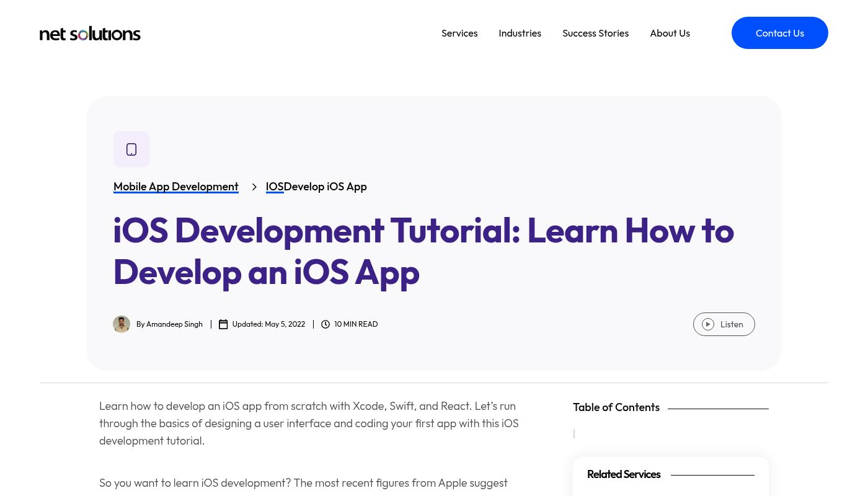Follow the IOS breadcrumb link
The image size is (868, 496).
coord(275,187)
